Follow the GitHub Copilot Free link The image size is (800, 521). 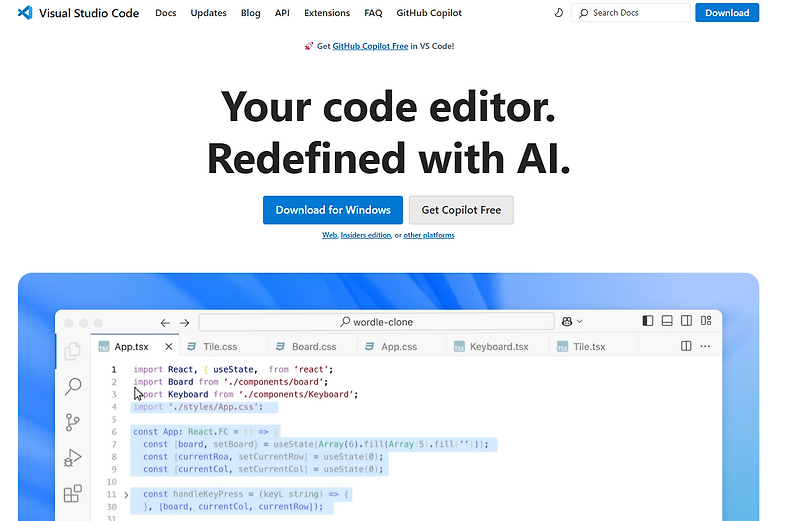(370, 46)
